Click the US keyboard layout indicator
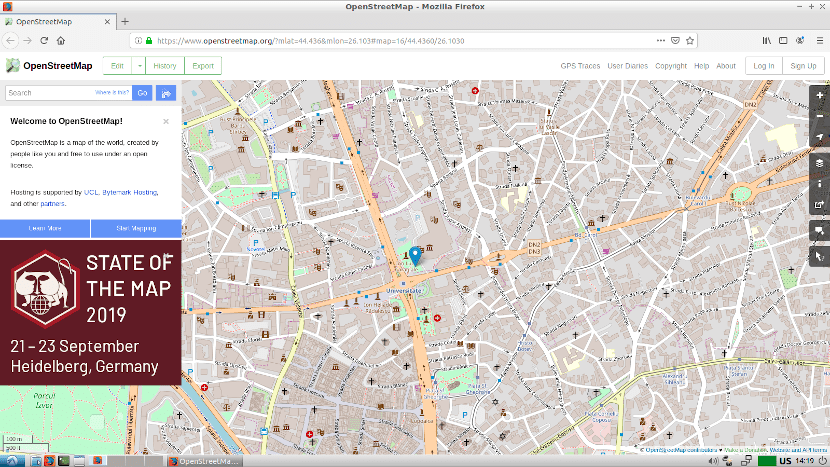Screen dimensions: 830x467 point(785,461)
